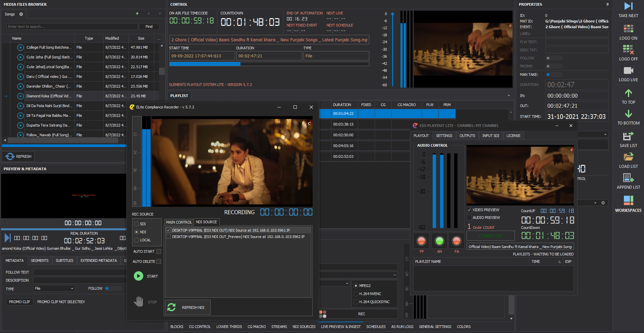Screen dimensions: 644x333
Task: Click the SAVE LIST icon
Action: coord(628,136)
